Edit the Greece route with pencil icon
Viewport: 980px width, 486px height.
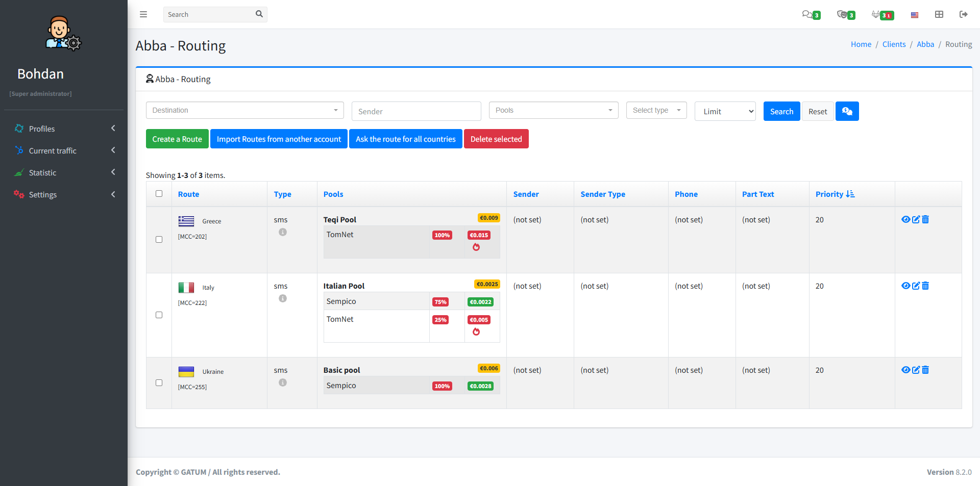click(x=916, y=219)
